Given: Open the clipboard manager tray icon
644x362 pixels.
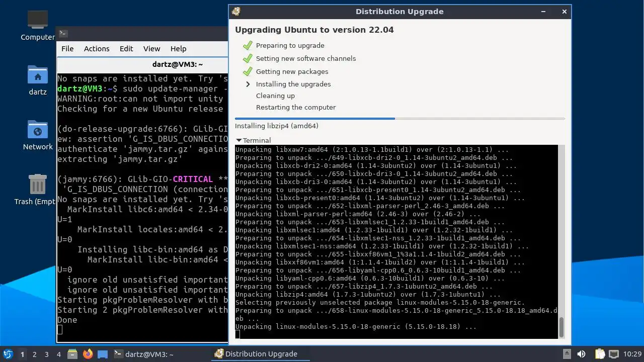Looking at the screenshot, I should (x=599, y=354).
